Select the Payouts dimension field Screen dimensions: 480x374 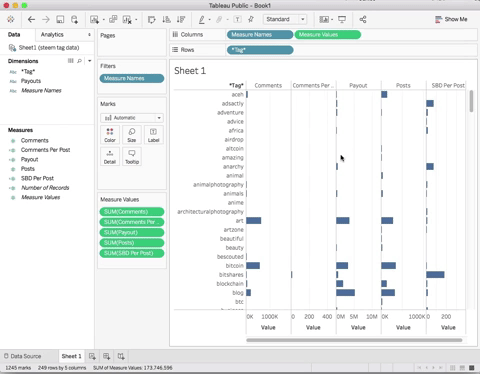(31, 81)
